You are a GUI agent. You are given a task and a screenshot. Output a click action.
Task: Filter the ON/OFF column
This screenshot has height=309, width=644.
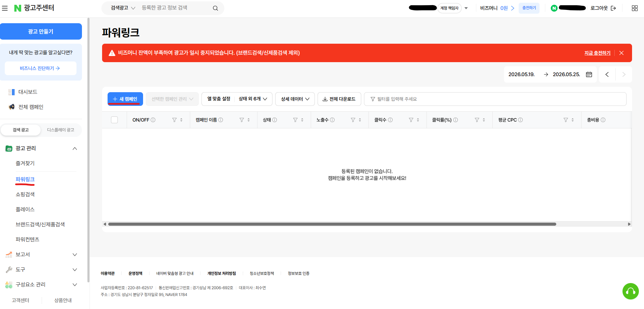click(x=174, y=120)
